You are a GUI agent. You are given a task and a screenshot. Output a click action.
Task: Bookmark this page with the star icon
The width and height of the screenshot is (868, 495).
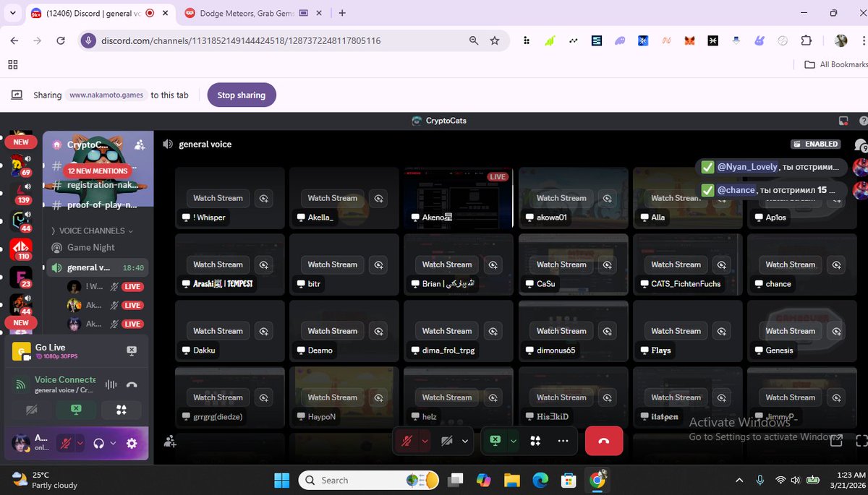(495, 41)
